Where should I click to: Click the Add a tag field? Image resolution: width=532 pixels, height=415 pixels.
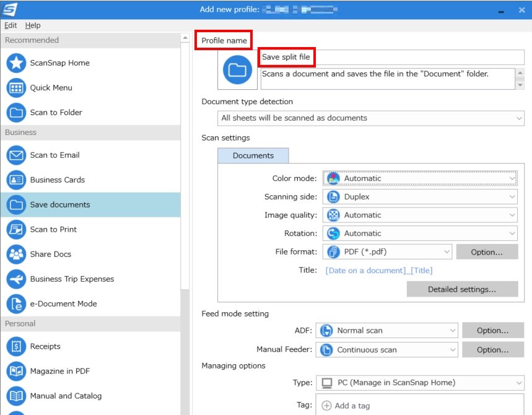point(420,404)
